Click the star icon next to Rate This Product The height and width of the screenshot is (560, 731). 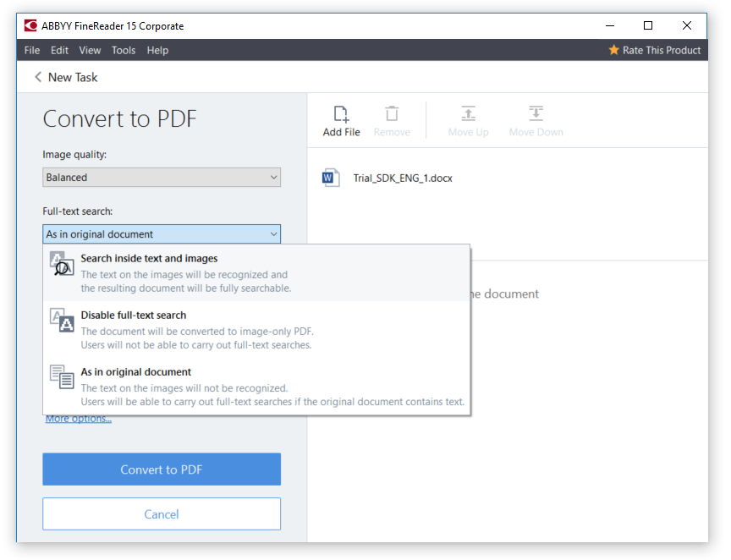click(x=613, y=50)
